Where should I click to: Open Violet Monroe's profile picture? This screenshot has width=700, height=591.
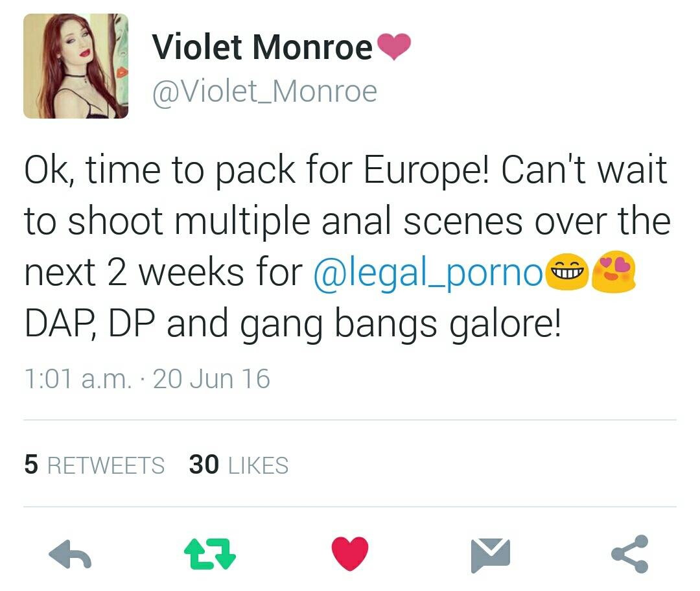(76, 66)
